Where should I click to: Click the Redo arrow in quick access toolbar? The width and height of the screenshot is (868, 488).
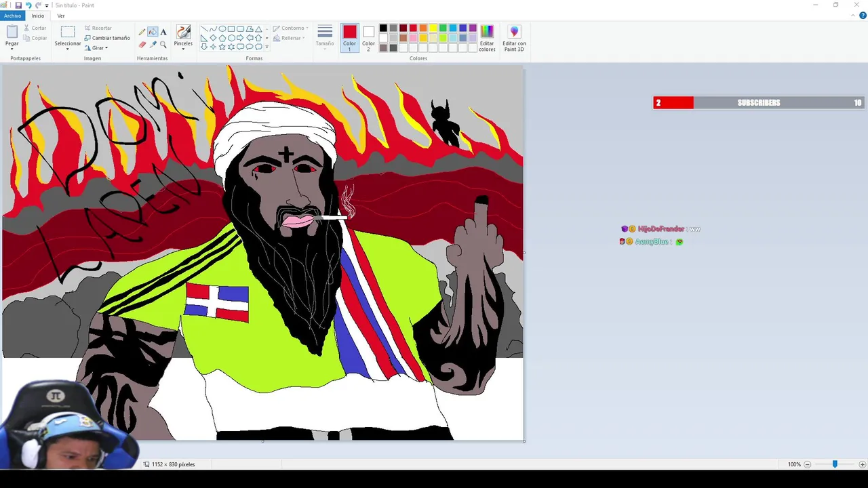(38, 5)
